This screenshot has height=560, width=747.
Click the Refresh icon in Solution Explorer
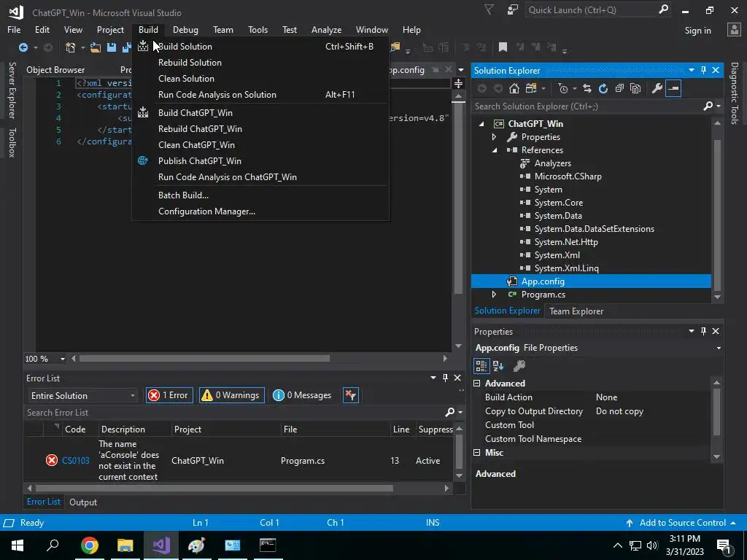coord(603,88)
